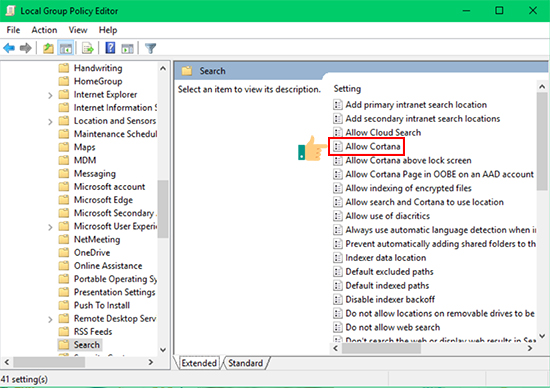The width and height of the screenshot is (550, 388).
Task: Switch to the Extended tab
Action: (199, 363)
